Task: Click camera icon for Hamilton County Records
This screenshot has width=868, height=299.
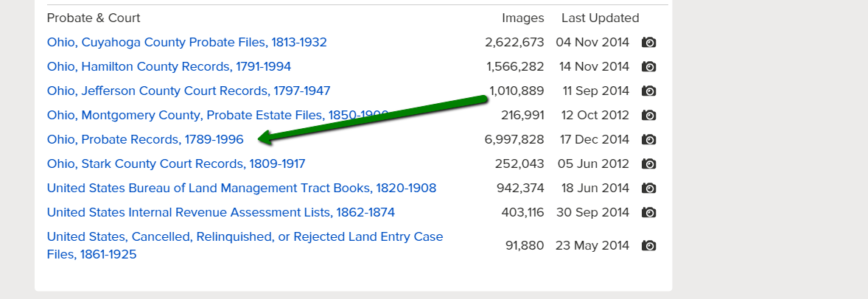Action: click(x=648, y=67)
